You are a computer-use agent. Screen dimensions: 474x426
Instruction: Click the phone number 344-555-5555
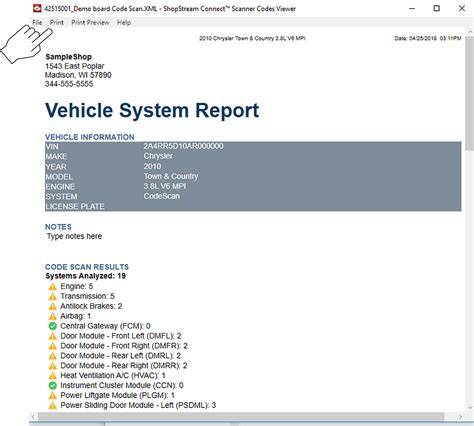(x=69, y=84)
